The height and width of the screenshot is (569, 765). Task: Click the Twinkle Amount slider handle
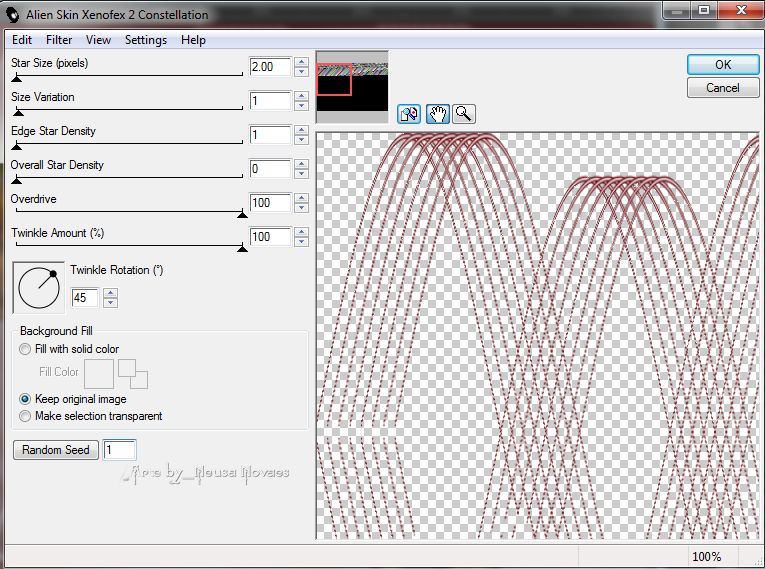[x=242, y=248]
